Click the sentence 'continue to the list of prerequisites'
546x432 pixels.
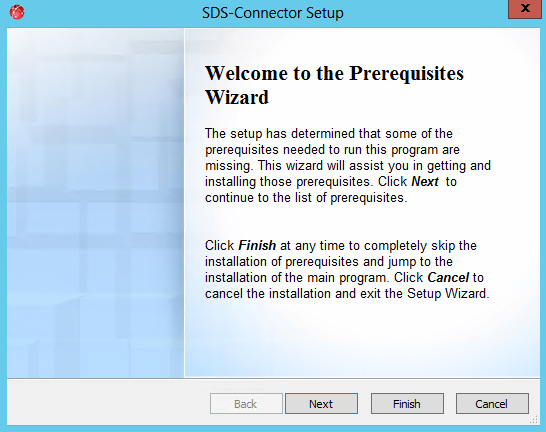305,198
